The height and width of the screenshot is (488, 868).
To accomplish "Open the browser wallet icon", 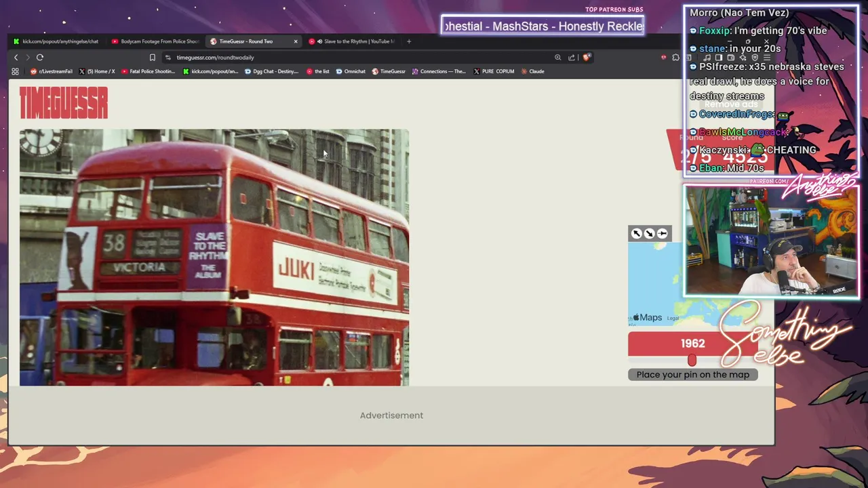I will (x=730, y=58).
